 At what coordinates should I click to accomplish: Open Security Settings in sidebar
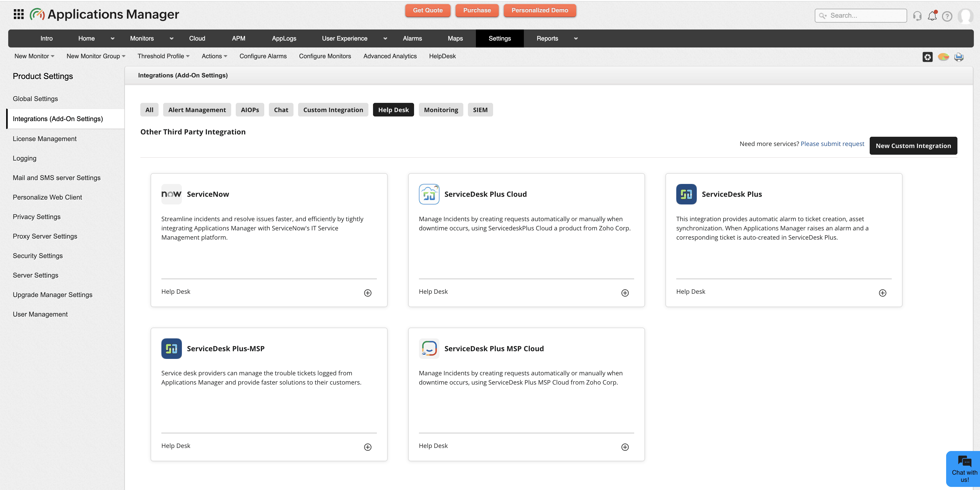pos(38,256)
